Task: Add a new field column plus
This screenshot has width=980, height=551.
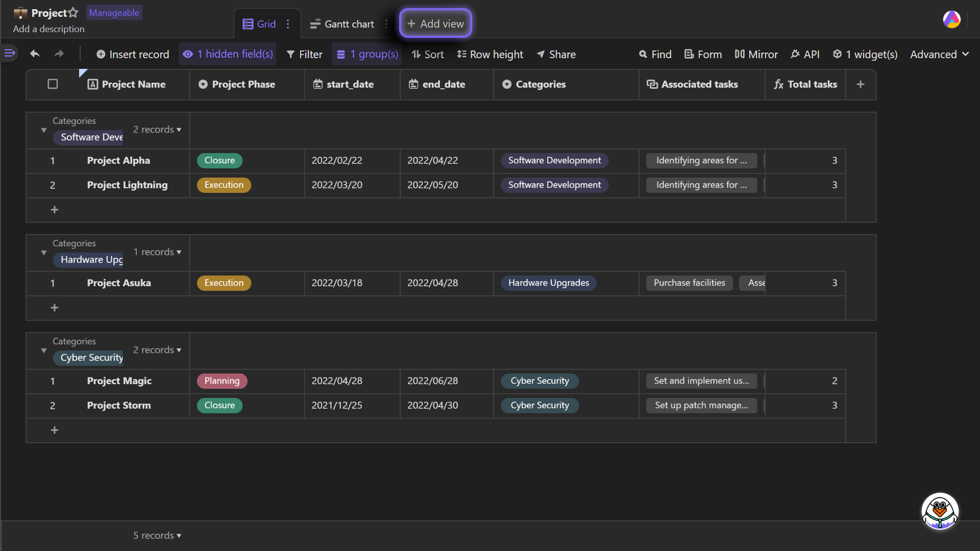Action: (x=861, y=84)
